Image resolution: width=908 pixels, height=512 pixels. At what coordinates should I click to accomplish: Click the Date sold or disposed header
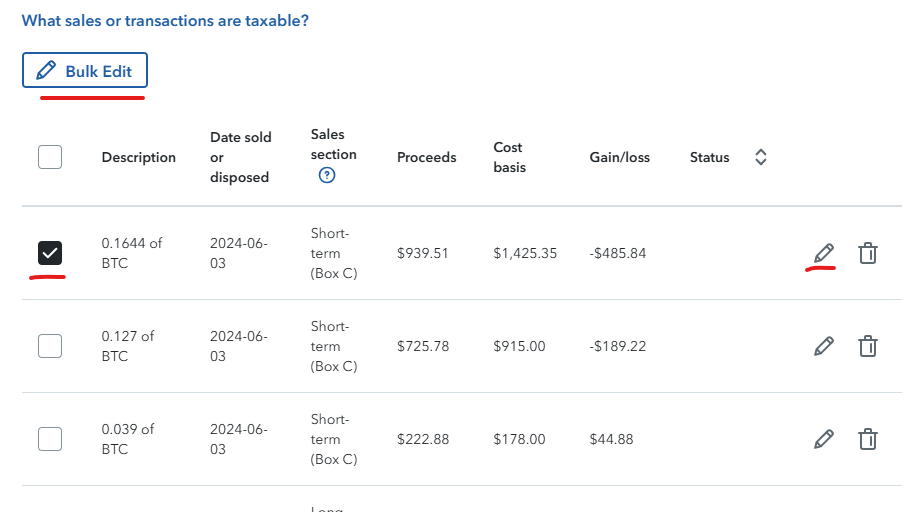tap(240, 157)
